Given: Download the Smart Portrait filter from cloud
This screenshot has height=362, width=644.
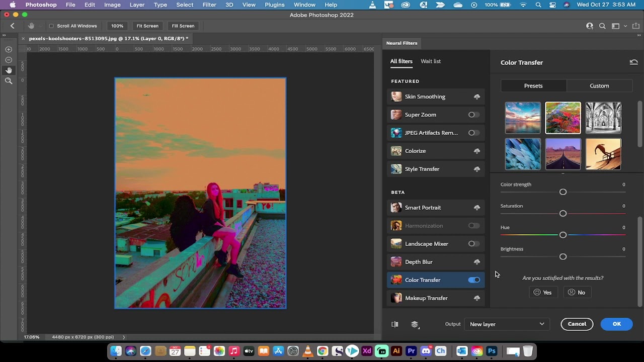Looking at the screenshot, I should [476, 208].
